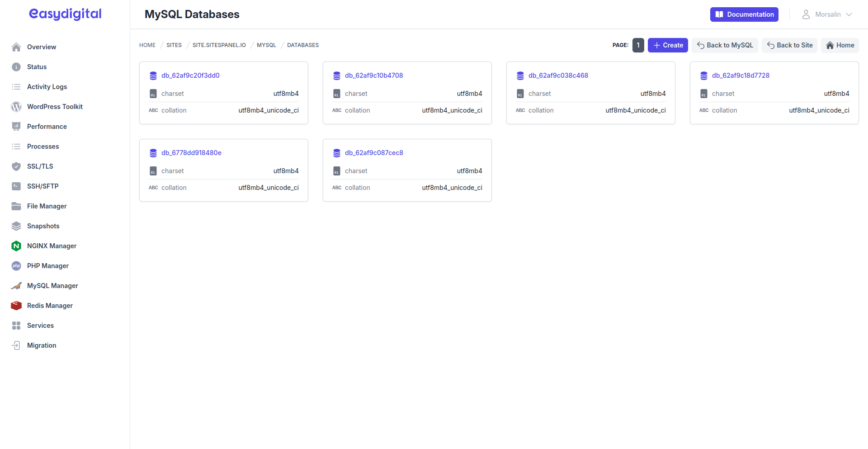Viewport: 868px width, 449px height.
Task: Open the Documentation page
Action: click(744, 14)
